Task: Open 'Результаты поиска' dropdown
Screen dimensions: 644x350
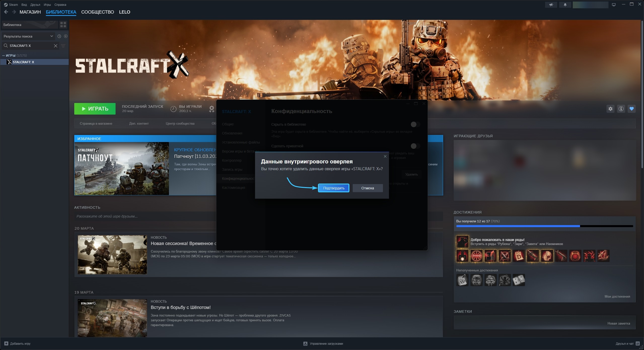Action: 28,36
